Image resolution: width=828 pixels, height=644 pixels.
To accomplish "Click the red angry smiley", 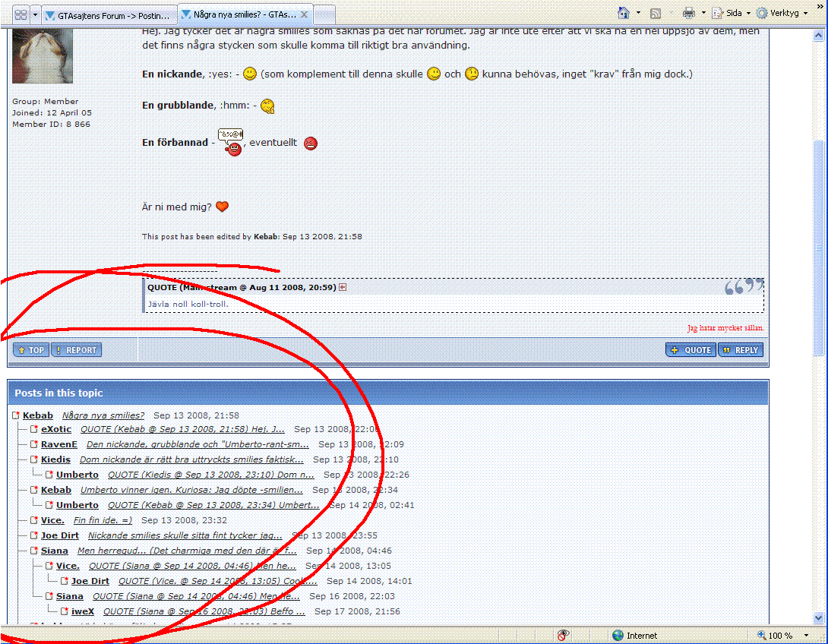I will pos(311,143).
